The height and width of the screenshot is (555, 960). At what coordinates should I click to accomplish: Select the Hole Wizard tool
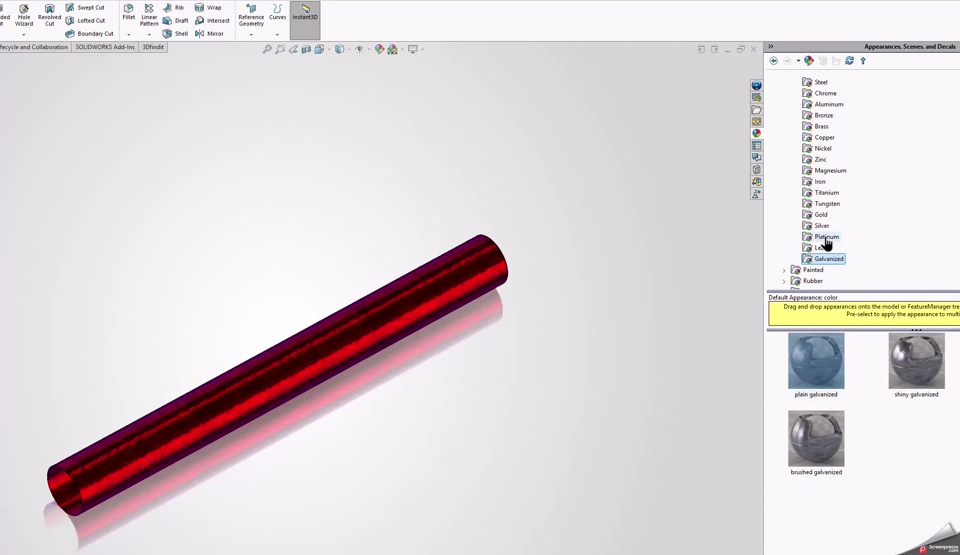pyautogui.click(x=24, y=15)
